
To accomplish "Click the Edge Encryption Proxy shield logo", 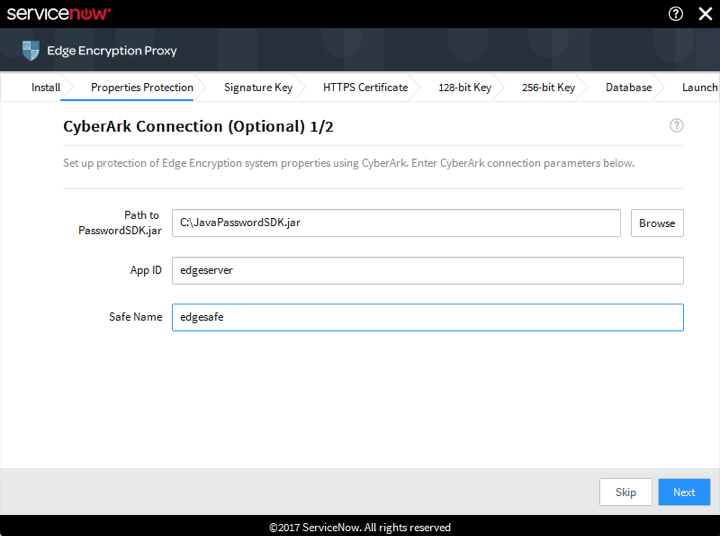I will (x=31, y=51).
